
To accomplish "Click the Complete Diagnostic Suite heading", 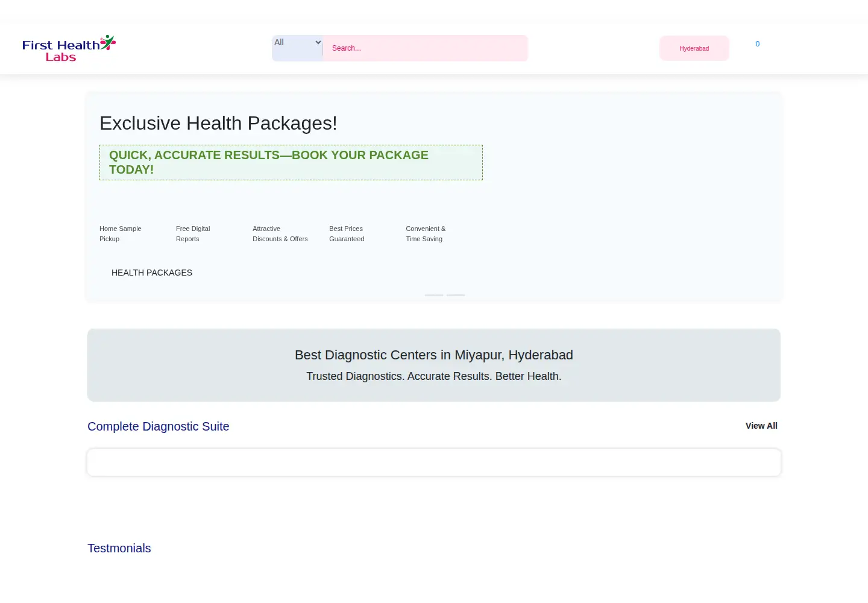I will 159,426.
